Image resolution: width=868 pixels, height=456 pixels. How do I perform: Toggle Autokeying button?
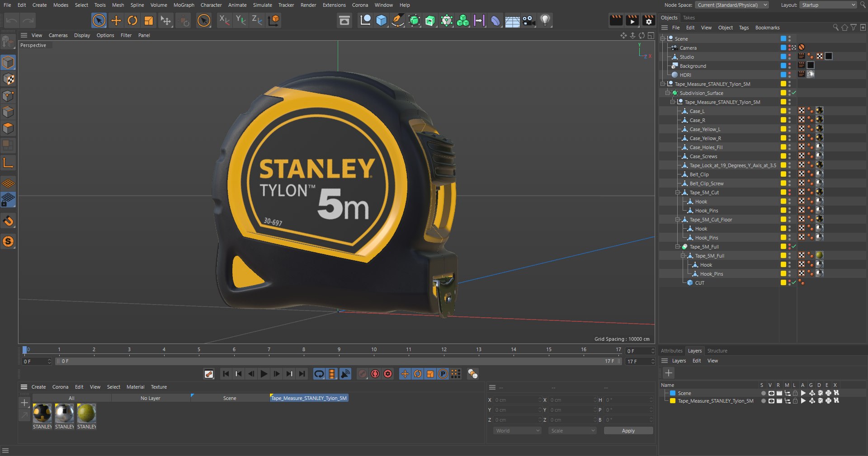(x=375, y=374)
